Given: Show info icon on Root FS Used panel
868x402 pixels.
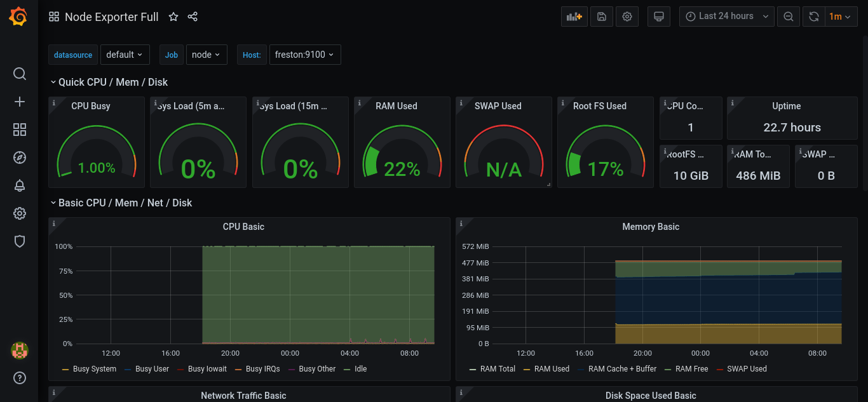Looking at the screenshot, I should point(562,102).
